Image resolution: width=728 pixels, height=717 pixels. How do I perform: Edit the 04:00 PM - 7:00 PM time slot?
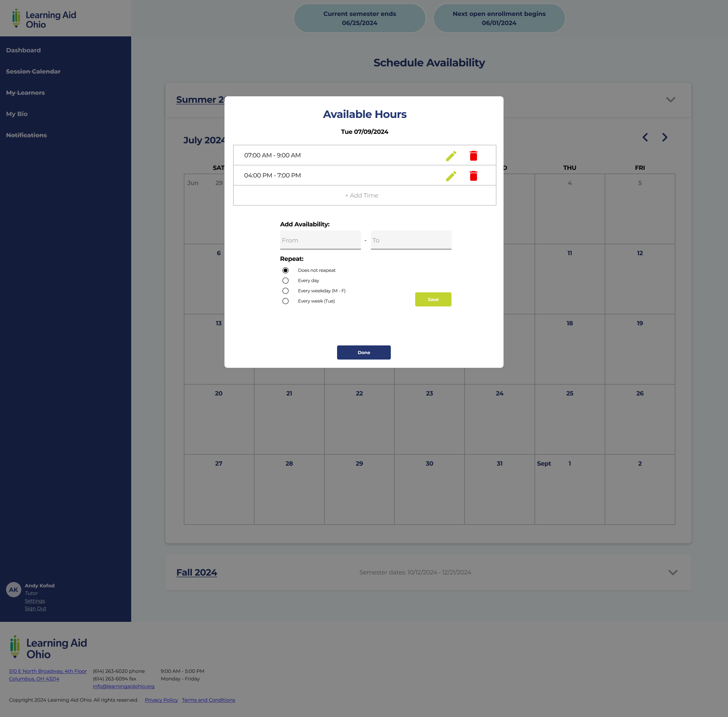click(x=451, y=176)
